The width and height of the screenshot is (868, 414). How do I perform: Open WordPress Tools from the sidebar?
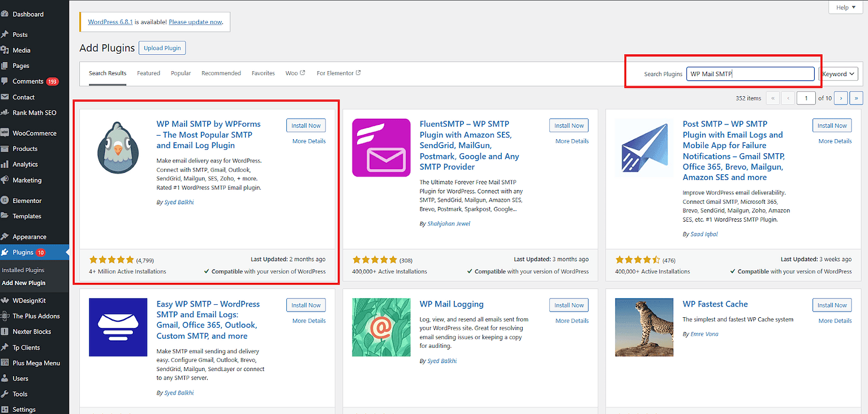(x=21, y=394)
